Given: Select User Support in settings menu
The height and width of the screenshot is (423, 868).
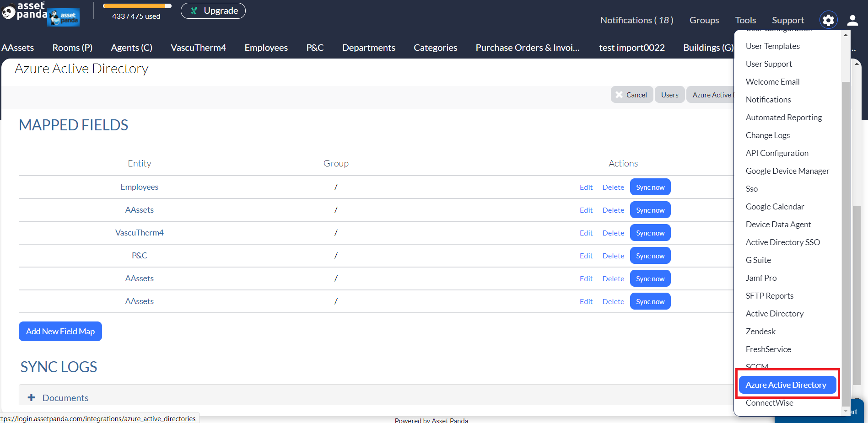Looking at the screenshot, I should tap(769, 64).
